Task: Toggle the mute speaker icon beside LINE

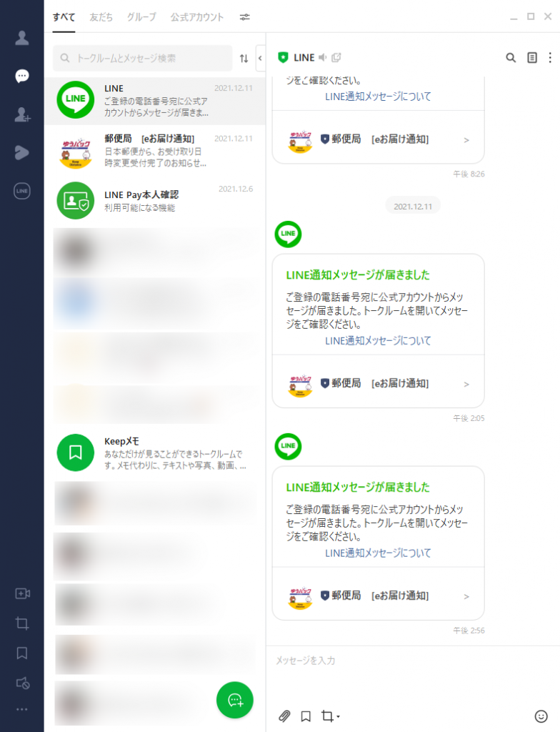Action: tap(322, 57)
